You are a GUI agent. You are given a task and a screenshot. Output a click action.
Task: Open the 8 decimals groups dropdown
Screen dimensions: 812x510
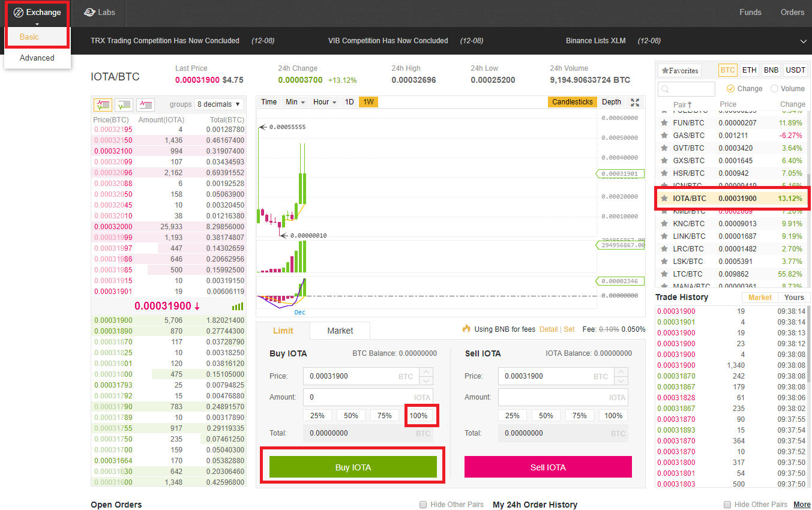[219, 104]
